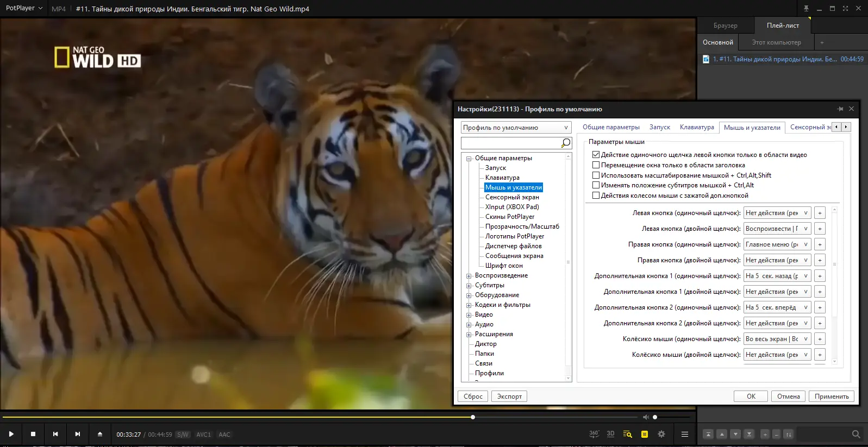
Task: Switch to the 'Браузер' panel tab
Action: (x=725, y=26)
